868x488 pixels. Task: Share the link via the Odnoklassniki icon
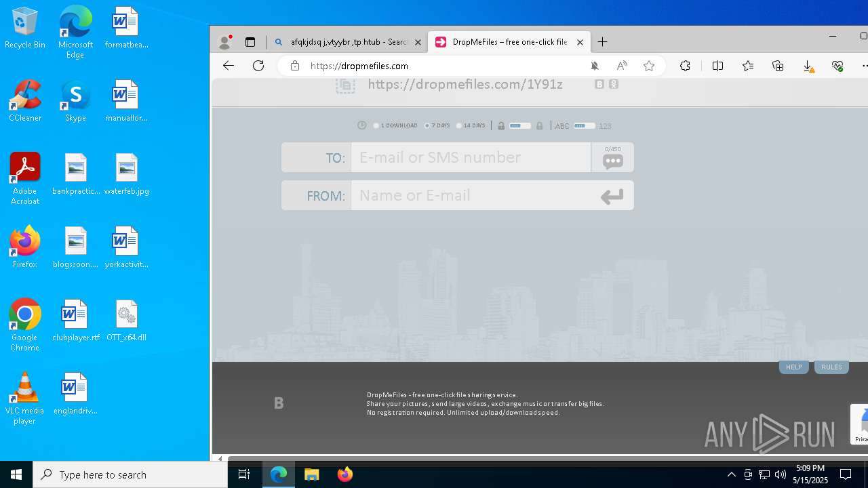click(x=614, y=85)
